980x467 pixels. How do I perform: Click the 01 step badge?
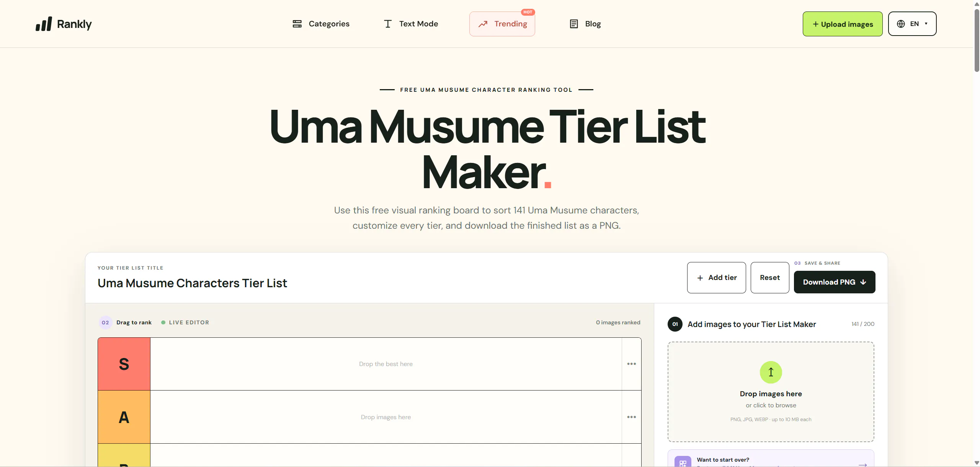pyautogui.click(x=675, y=324)
